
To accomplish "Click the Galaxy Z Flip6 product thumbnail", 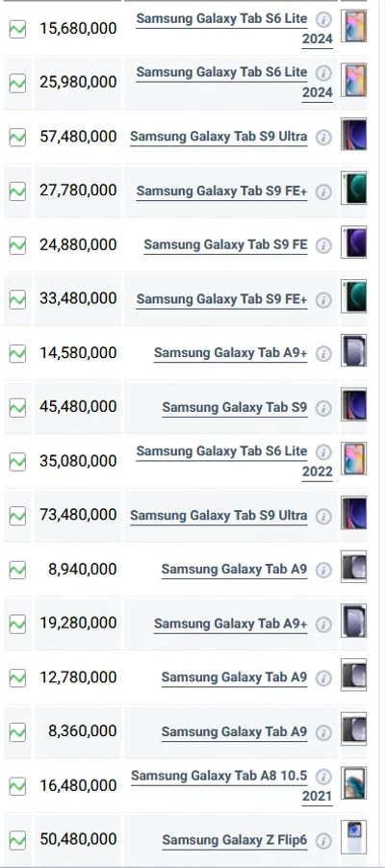I will tap(353, 838).
